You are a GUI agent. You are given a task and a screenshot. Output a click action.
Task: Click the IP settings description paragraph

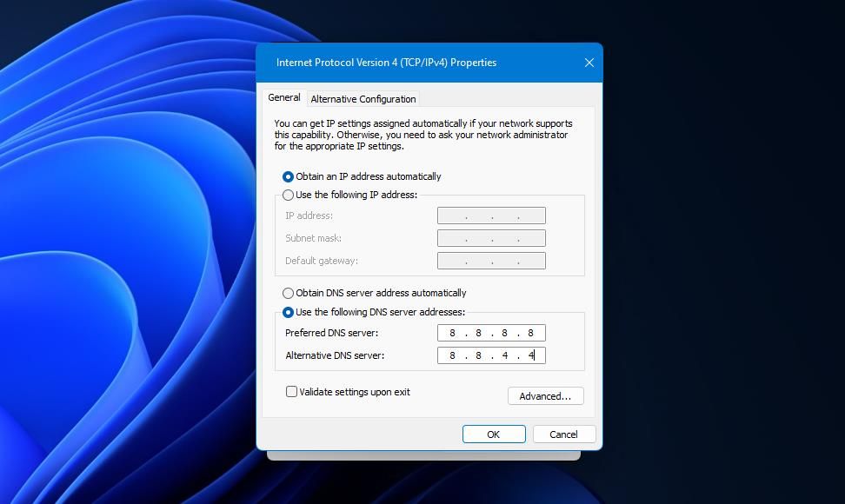coord(423,135)
